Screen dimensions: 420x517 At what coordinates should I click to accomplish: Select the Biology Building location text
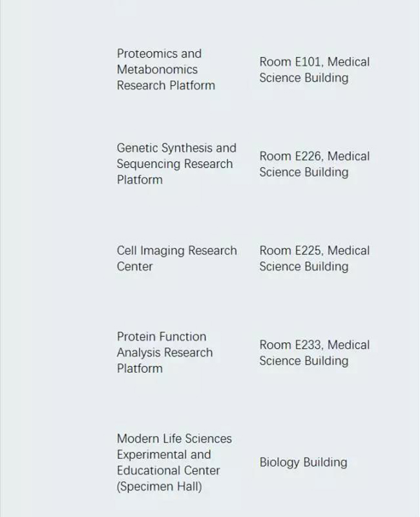[x=303, y=463]
